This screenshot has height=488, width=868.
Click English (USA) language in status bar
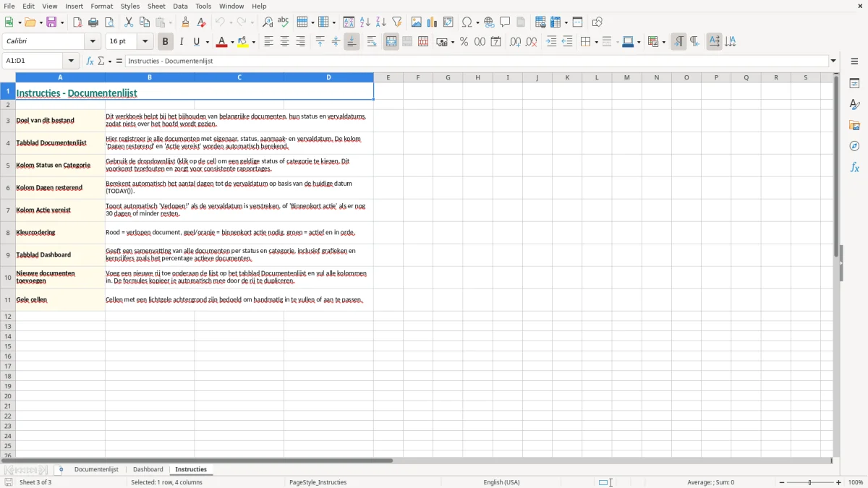(501, 482)
